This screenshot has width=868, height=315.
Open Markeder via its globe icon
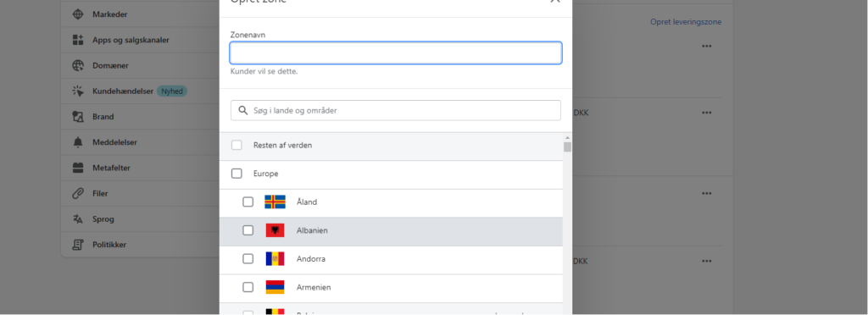coord(78,14)
